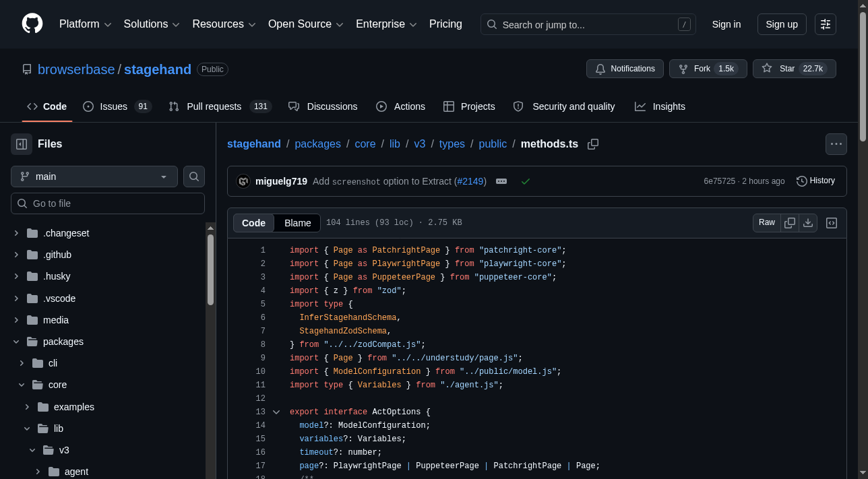Open the agent folder in tree
The image size is (868, 479).
76,472
